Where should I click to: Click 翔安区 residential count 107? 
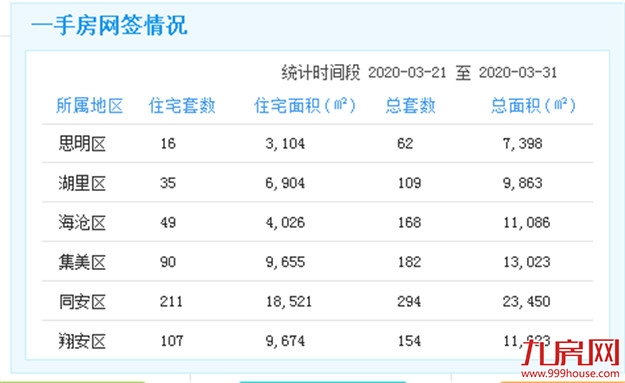(x=172, y=341)
